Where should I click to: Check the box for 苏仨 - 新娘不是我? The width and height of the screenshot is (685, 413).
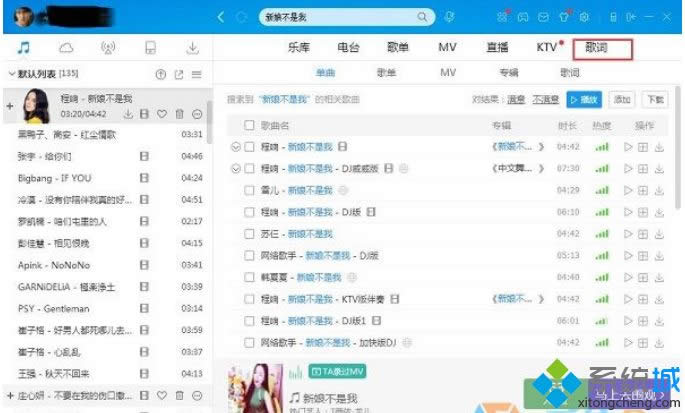tap(249, 233)
